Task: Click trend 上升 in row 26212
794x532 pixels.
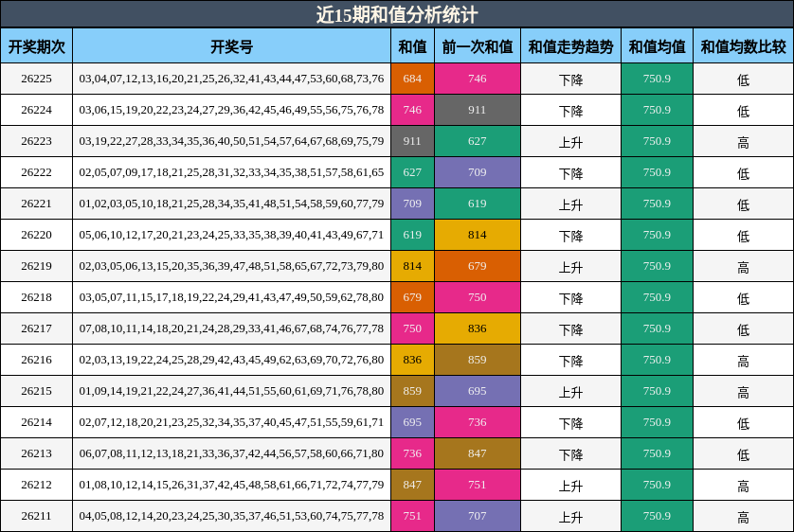Action: point(570,486)
